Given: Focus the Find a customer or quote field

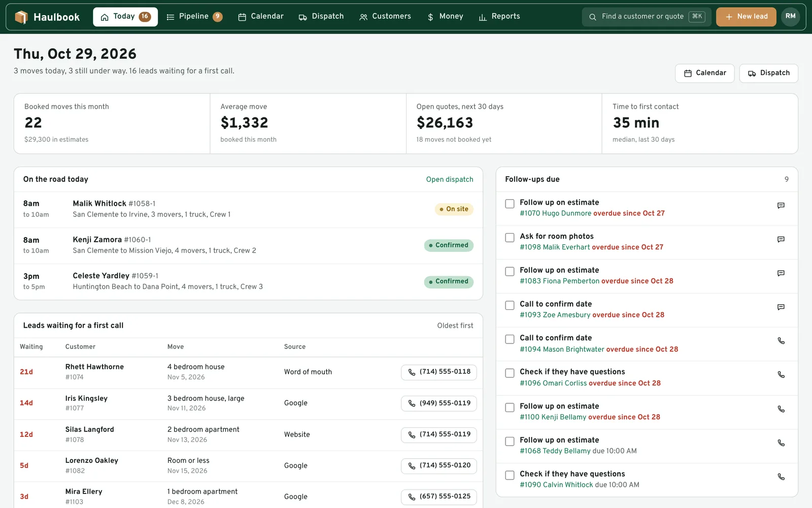Looking at the screenshot, I should click(647, 17).
